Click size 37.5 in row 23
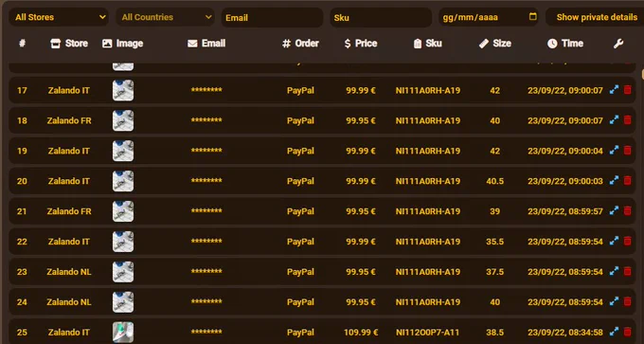 (x=495, y=272)
